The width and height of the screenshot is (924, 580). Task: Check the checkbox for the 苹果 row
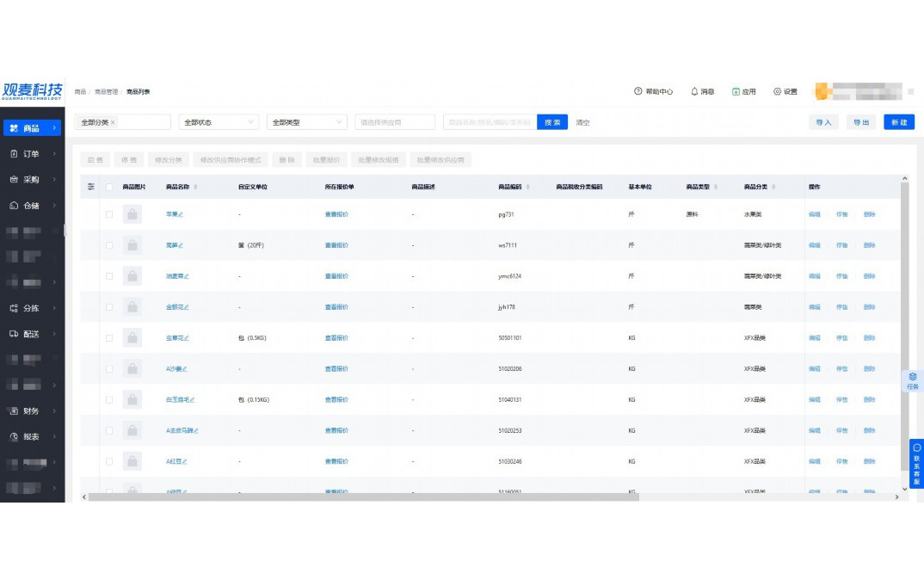click(109, 214)
